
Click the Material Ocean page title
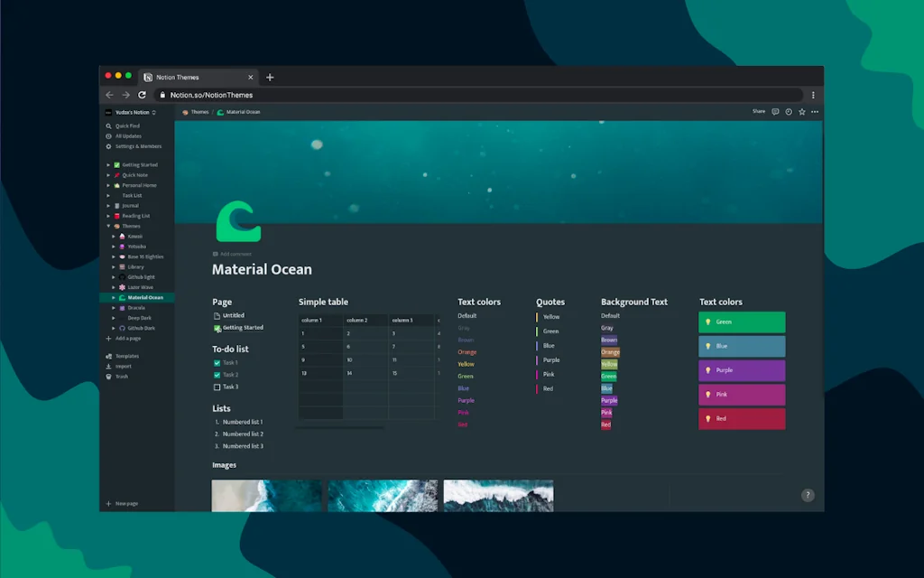262,269
